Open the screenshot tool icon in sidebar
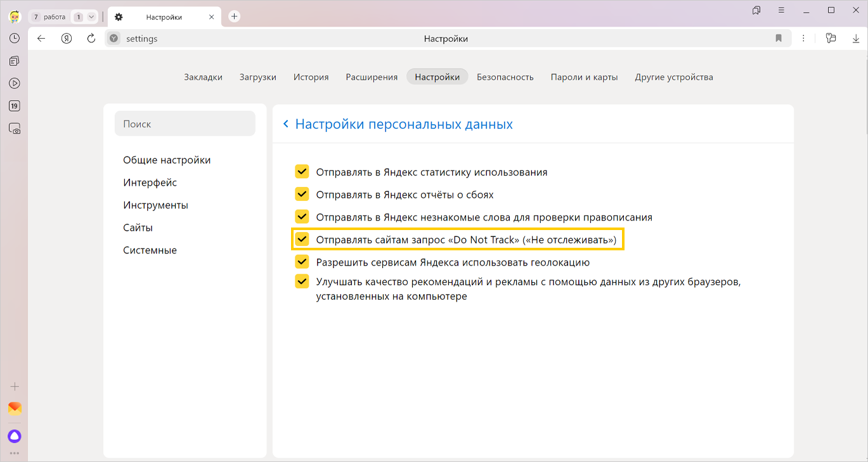 click(15, 128)
